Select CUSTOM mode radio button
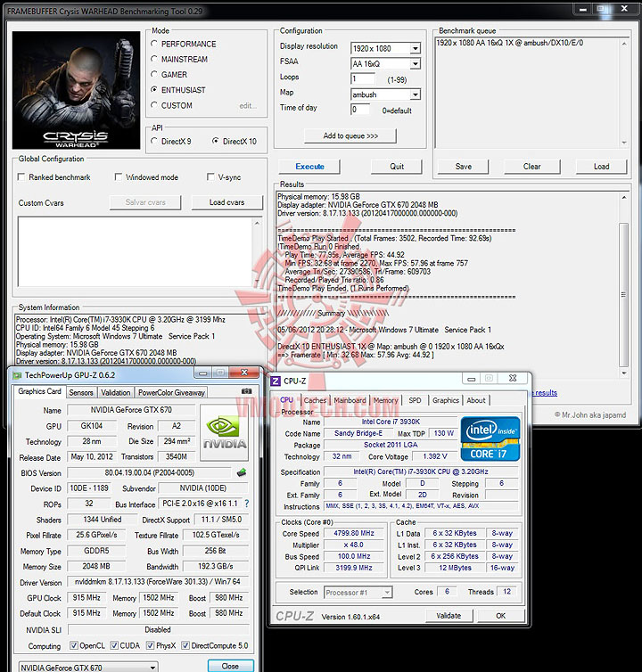Image resolution: width=642 pixels, height=672 pixels. tap(154, 104)
